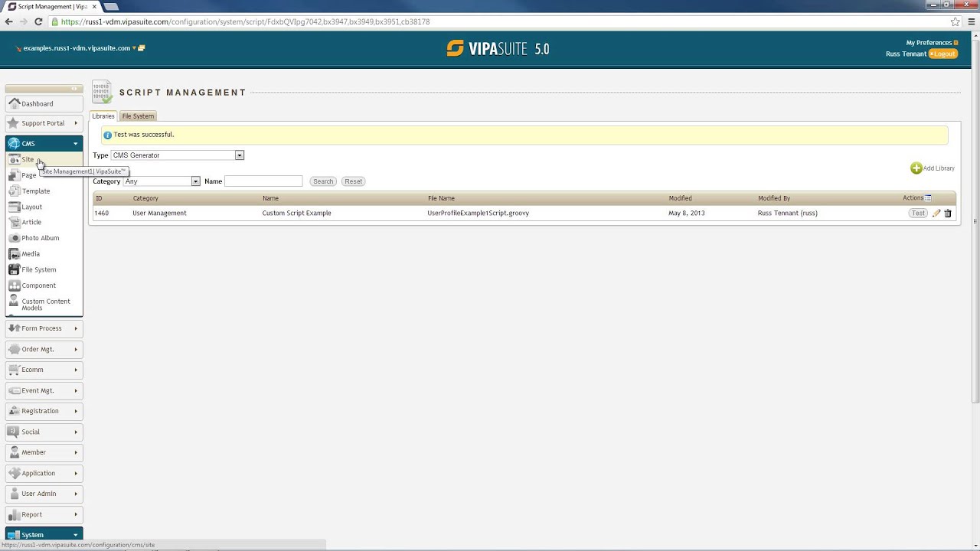Expand the User Admin section arrow
Image resolution: width=980 pixels, height=551 pixels.
click(x=75, y=494)
